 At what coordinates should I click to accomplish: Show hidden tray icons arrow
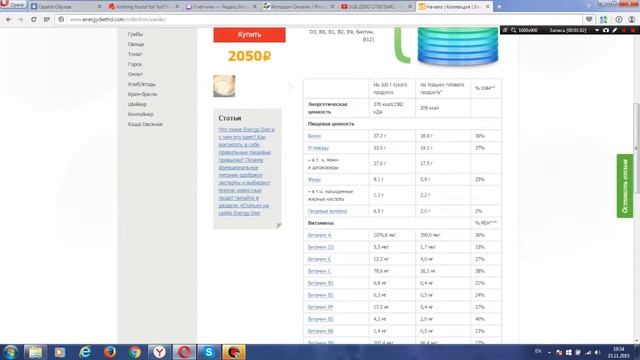(x=549, y=352)
